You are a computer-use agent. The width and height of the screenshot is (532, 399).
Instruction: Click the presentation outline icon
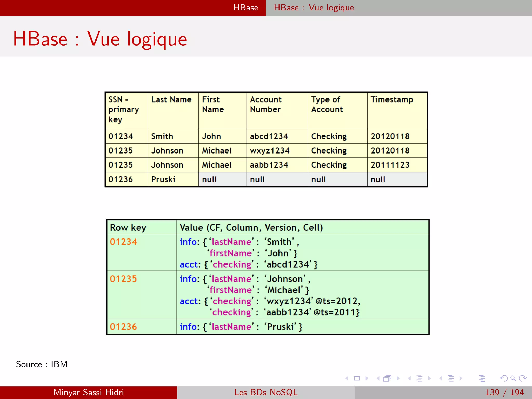click(482, 378)
